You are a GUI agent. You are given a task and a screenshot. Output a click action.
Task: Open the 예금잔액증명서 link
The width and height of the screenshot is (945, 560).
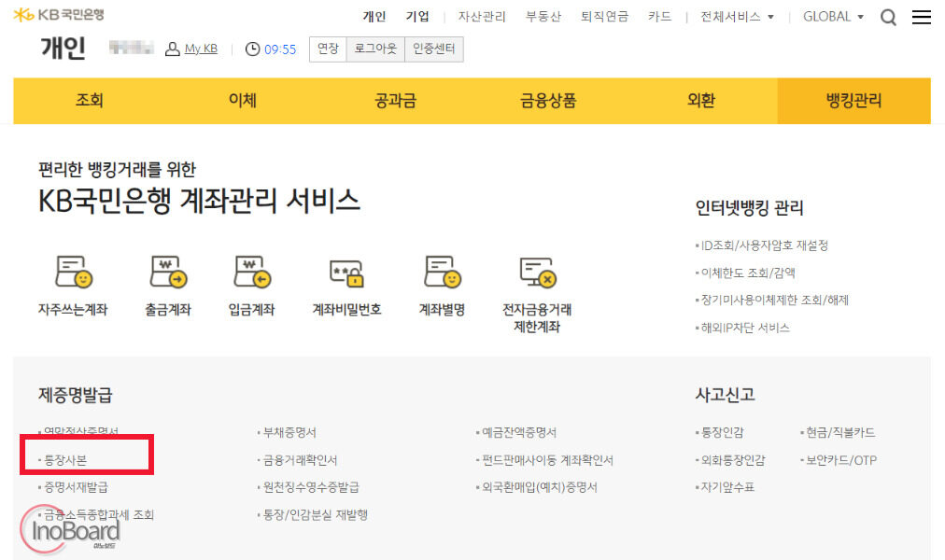coord(518,432)
